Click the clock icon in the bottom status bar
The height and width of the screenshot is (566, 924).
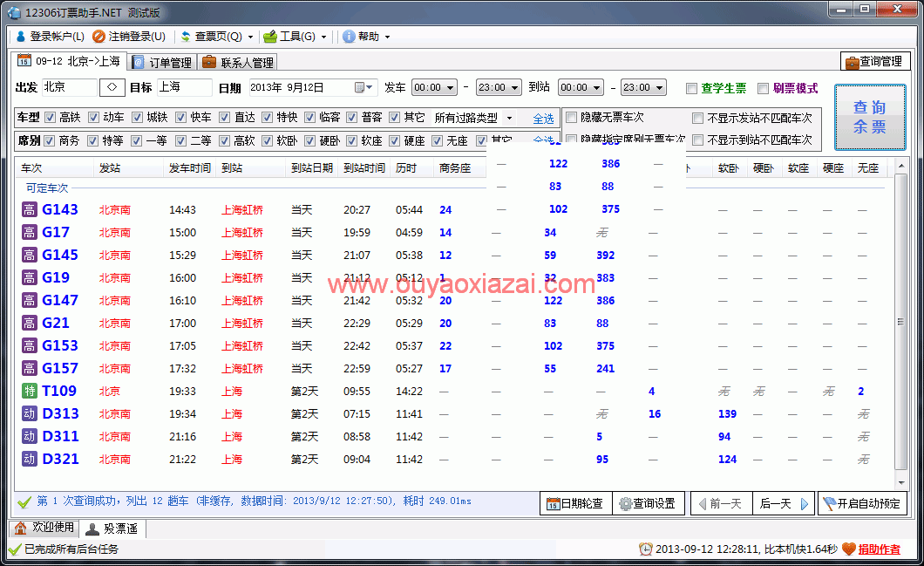645,549
